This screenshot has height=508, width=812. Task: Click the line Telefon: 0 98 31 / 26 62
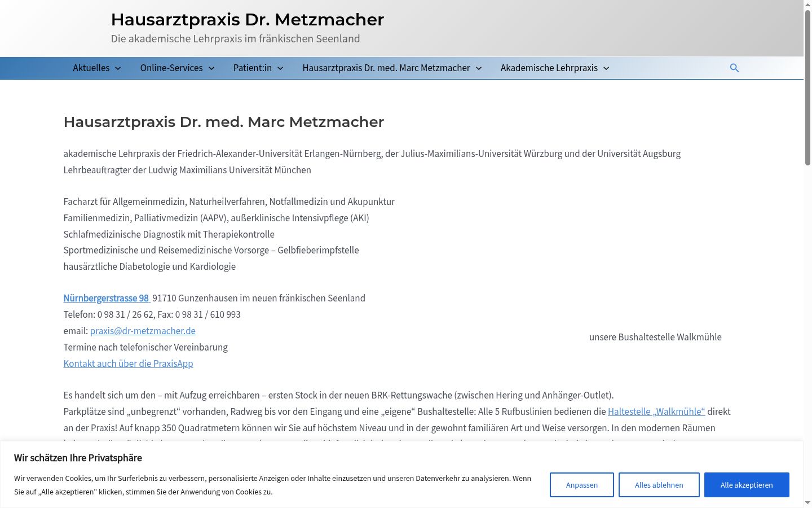click(108, 314)
